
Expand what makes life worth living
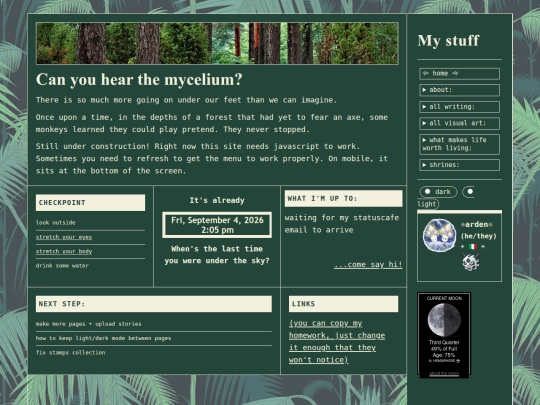pos(459,144)
